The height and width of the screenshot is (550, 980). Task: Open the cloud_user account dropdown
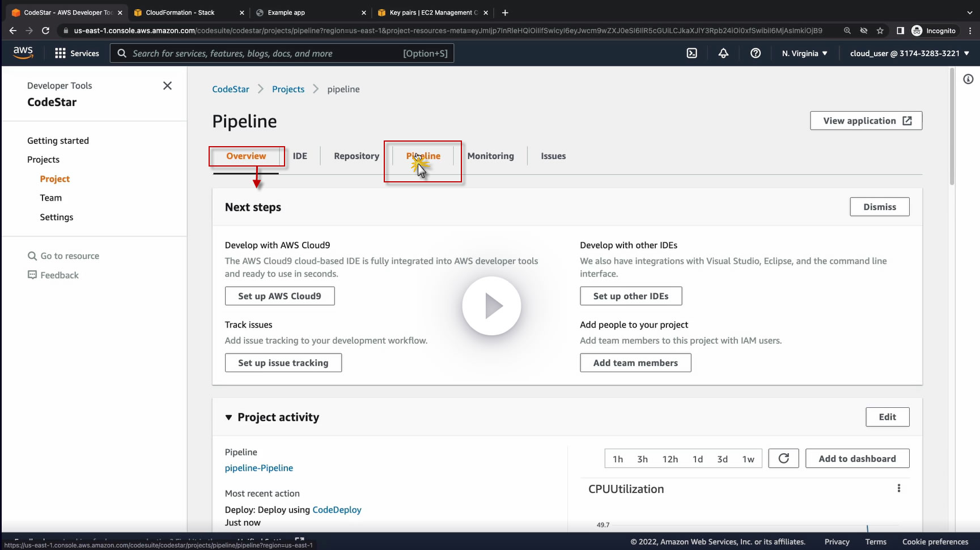point(909,53)
